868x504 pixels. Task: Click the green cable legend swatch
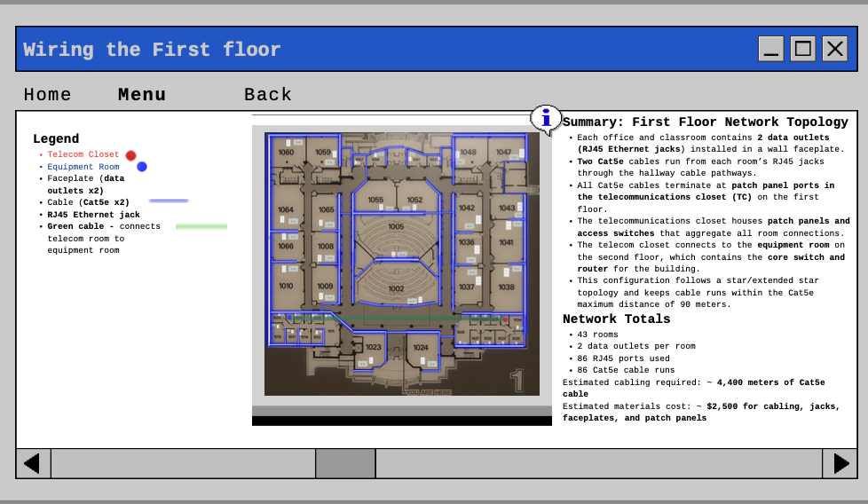[x=201, y=226]
